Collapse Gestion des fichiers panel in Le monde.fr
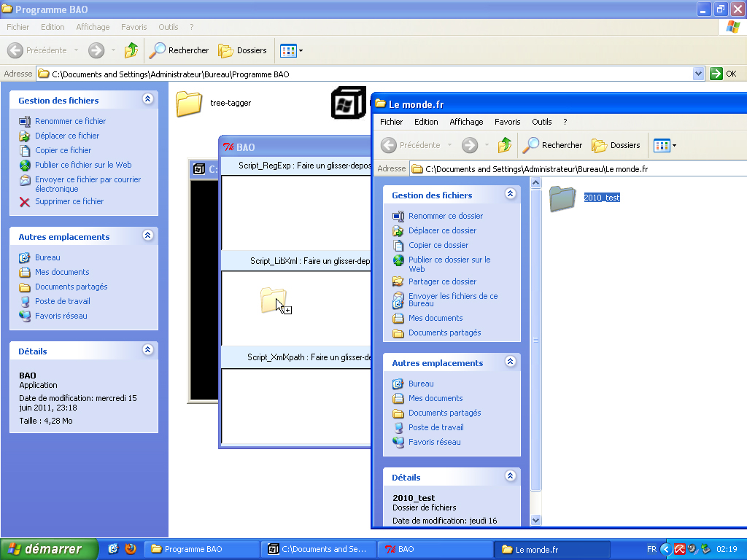This screenshot has height=560, width=747. coord(510,193)
